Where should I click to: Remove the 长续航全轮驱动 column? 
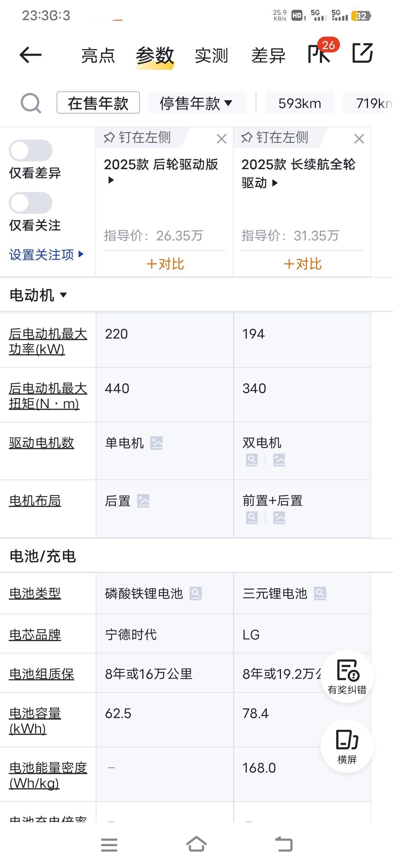[x=359, y=138]
